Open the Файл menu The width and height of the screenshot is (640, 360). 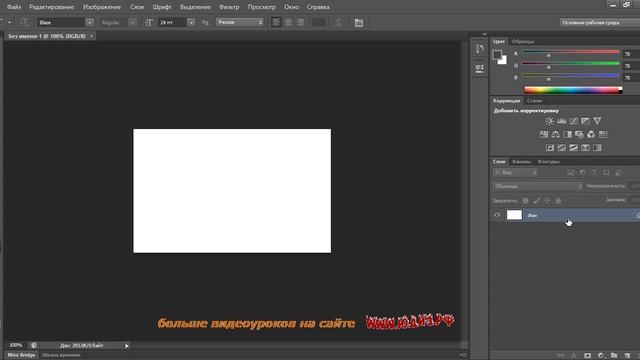point(14,7)
